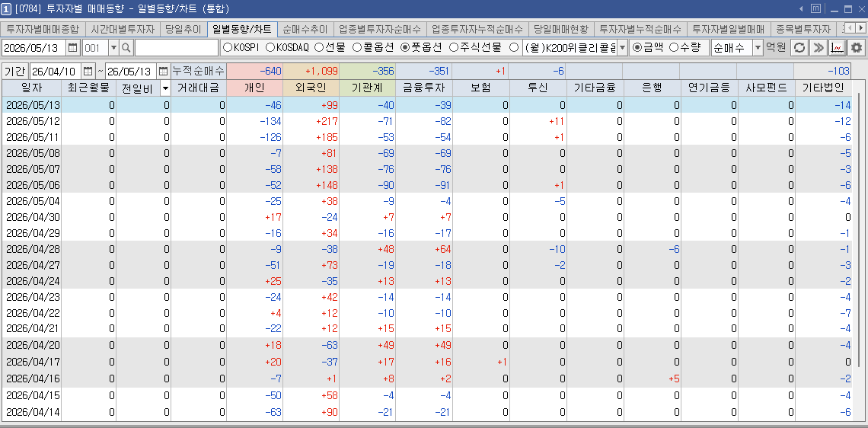Click the refresh query icon

coord(798,48)
